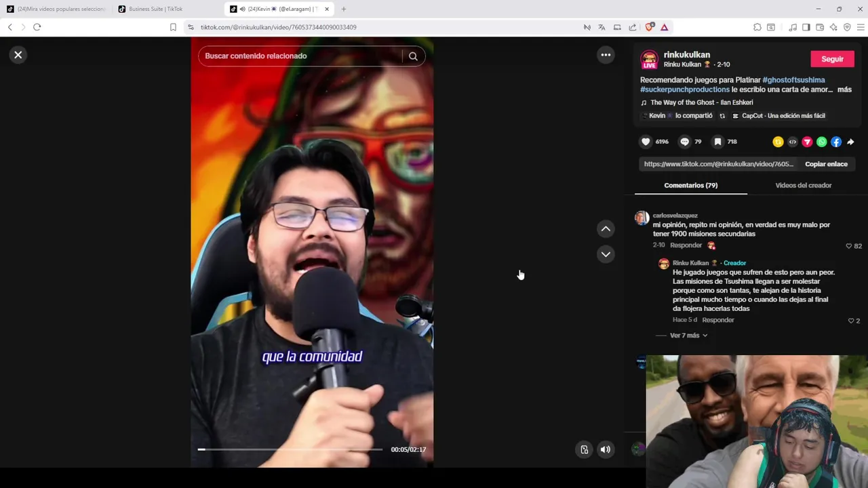Open Brave Rewards triangle icon

coord(665,27)
